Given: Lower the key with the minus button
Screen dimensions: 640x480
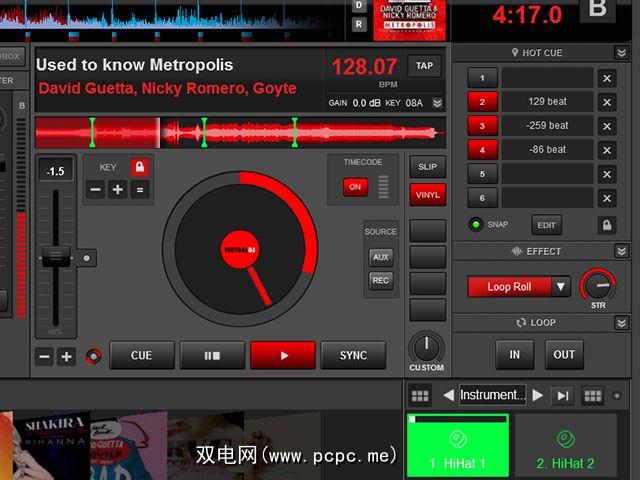Looking at the screenshot, I should 95,190.
